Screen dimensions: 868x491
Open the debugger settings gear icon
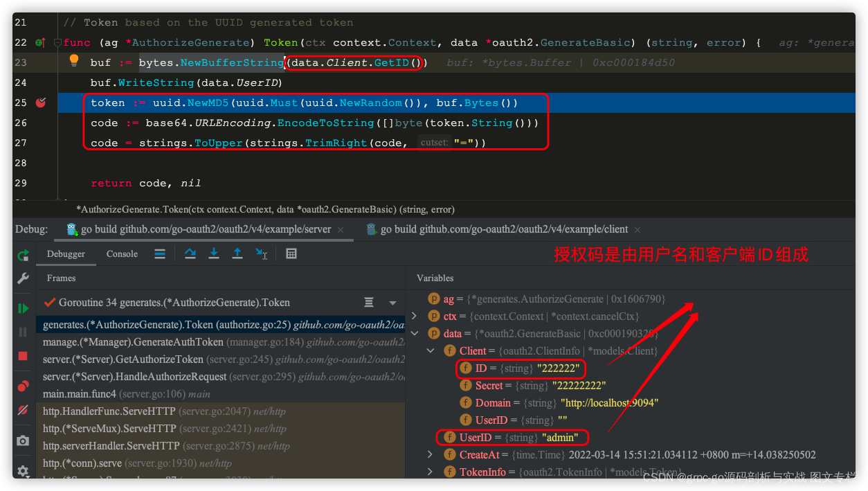tap(23, 471)
